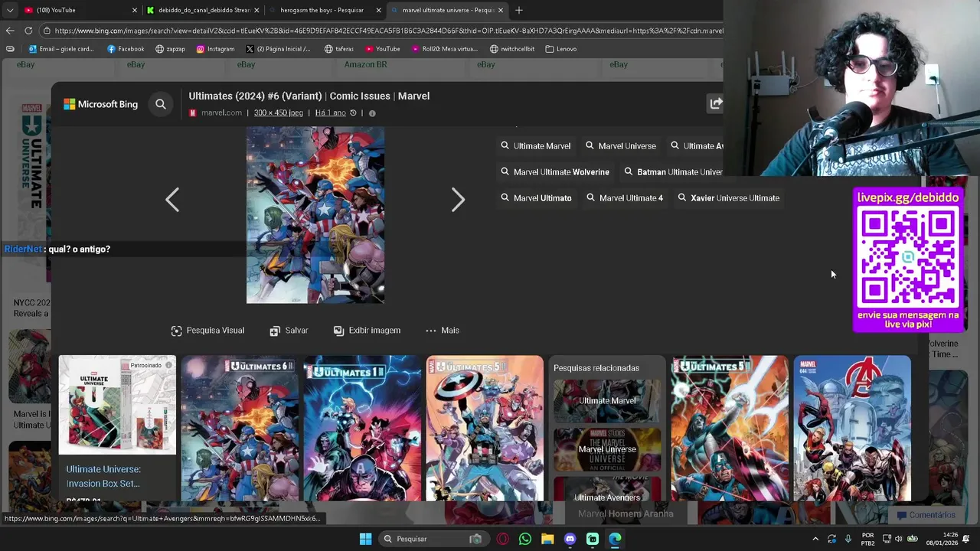
Task: Open the Windows Start menu
Action: coord(365,539)
